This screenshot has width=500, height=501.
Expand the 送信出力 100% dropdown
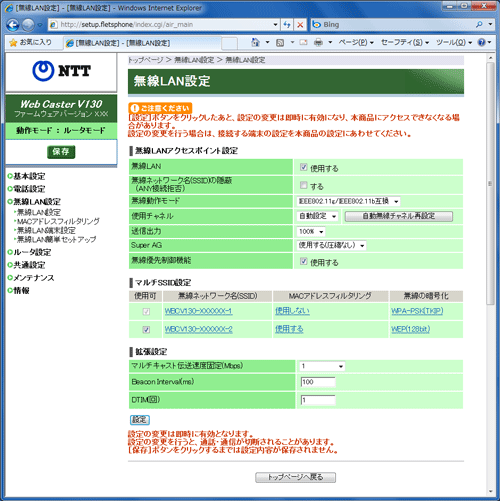311,231
